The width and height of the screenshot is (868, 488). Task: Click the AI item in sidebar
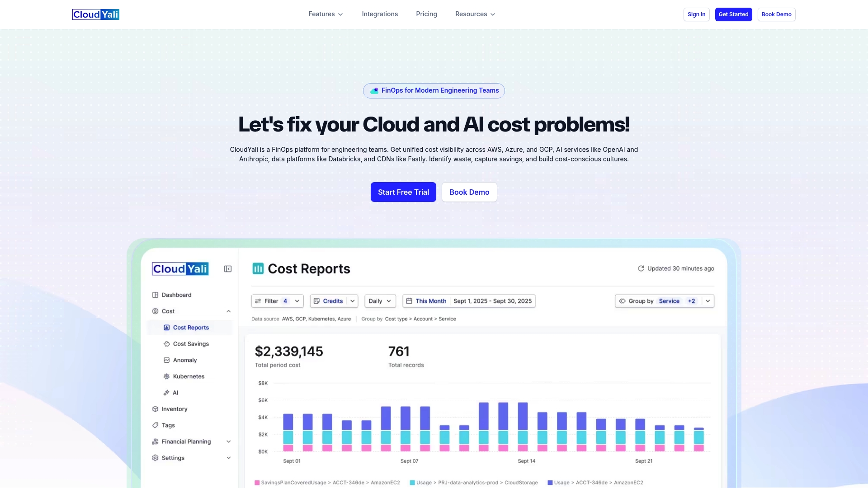tap(175, 393)
